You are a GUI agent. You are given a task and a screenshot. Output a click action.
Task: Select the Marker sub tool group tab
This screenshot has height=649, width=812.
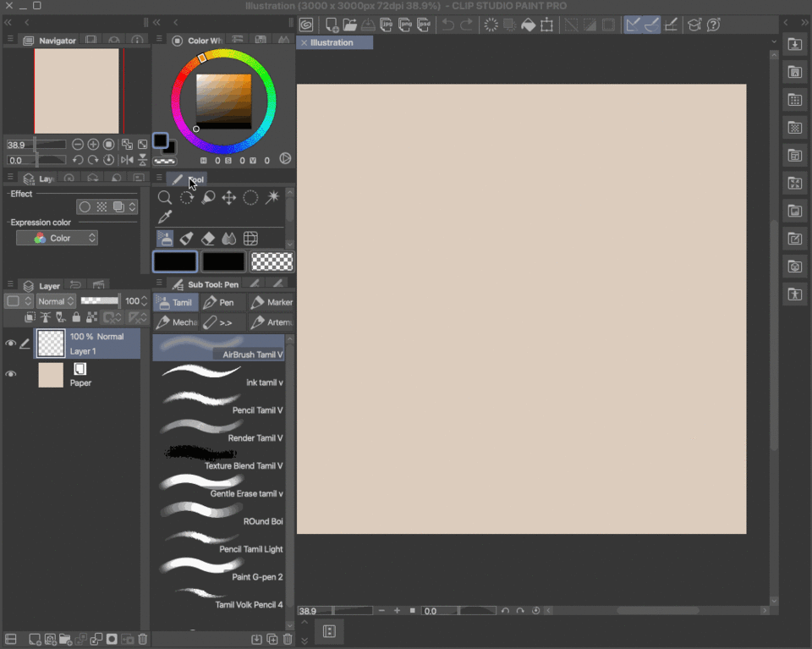(271, 302)
